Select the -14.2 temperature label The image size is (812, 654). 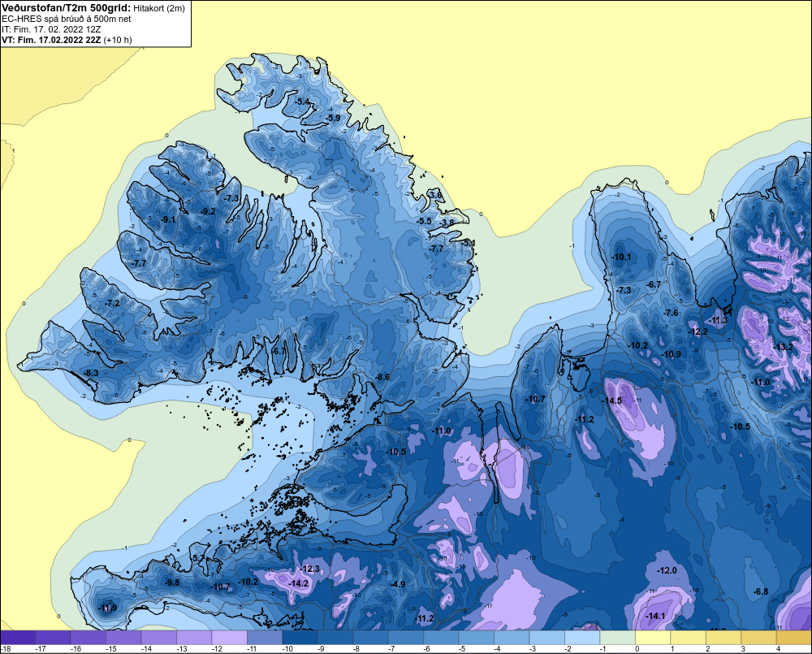click(x=298, y=583)
